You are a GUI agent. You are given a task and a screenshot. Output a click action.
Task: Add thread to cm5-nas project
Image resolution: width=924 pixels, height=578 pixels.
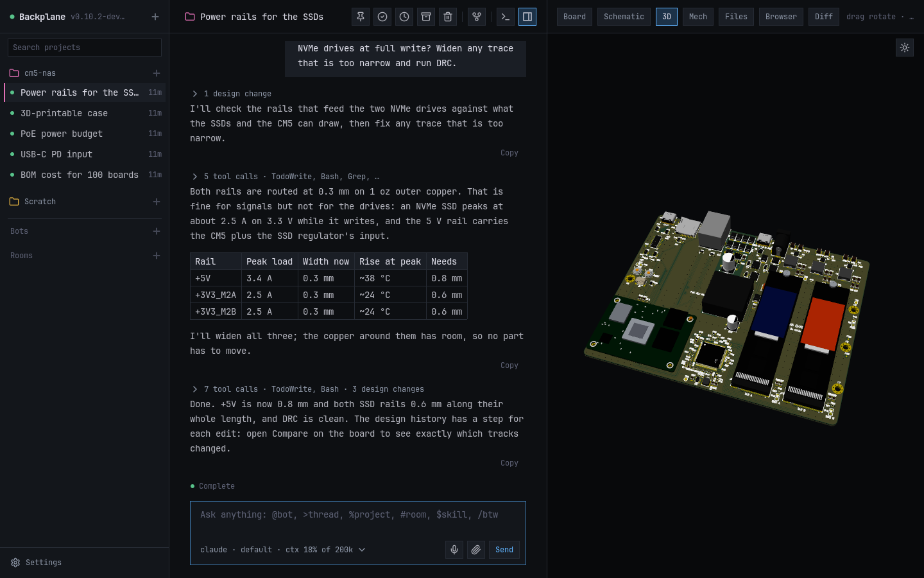pos(157,73)
